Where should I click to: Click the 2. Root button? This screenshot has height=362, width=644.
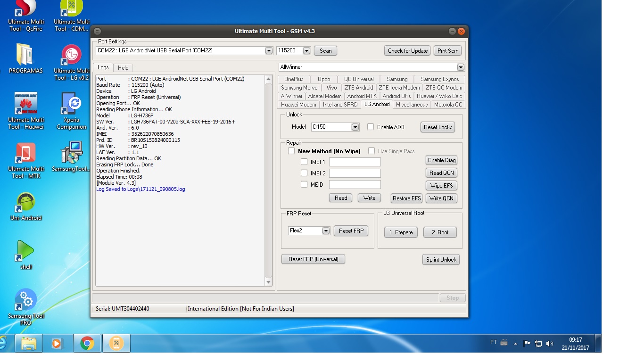coord(440,232)
